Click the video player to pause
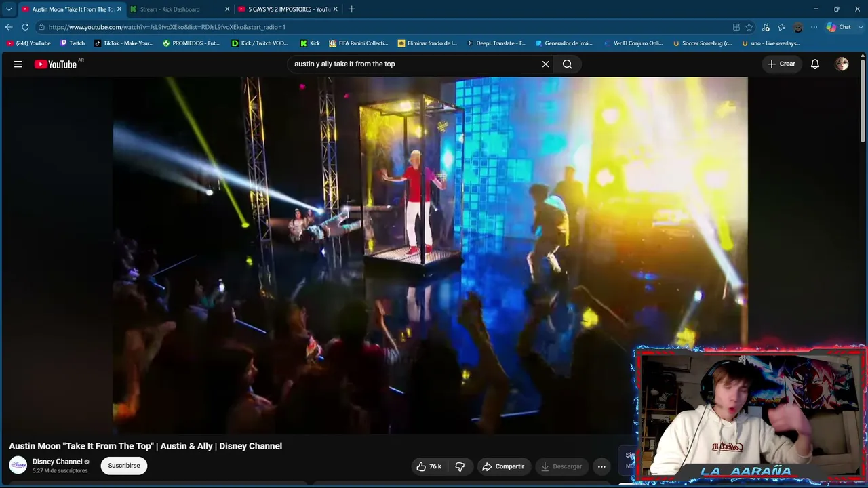This screenshot has width=868, height=488. click(430, 255)
